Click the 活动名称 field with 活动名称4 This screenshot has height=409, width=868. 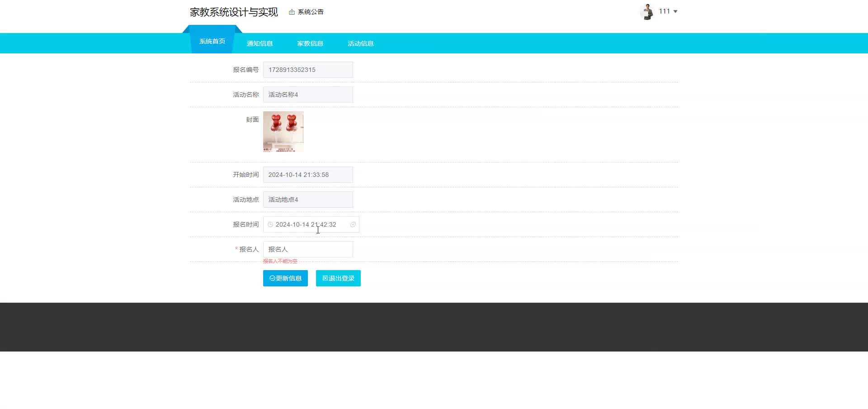click(308, 95)
